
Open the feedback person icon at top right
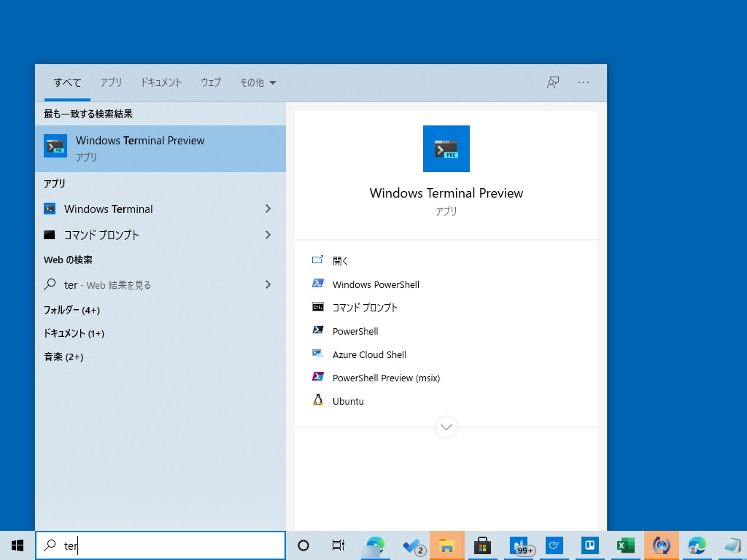pos(552,82)
